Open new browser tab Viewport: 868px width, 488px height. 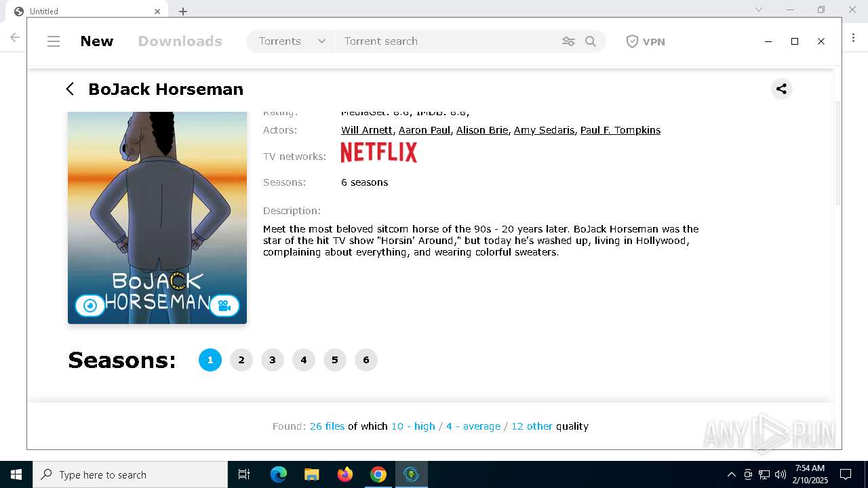[183, 11]
